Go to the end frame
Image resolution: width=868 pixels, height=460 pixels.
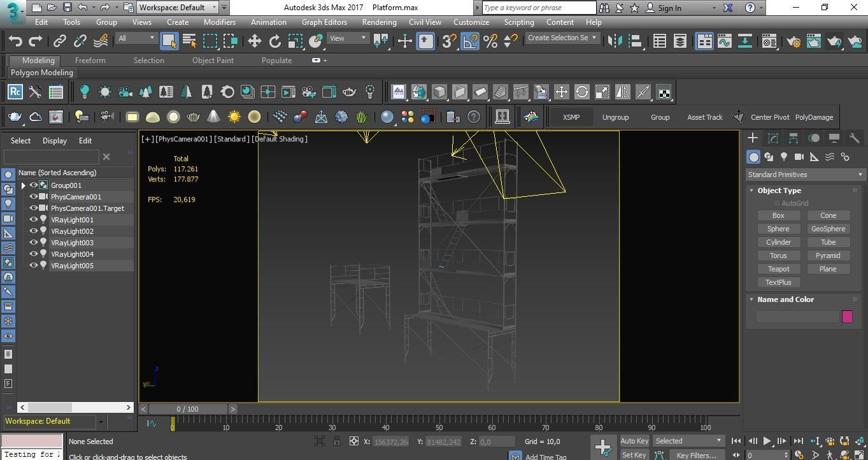tap(798, 441)
